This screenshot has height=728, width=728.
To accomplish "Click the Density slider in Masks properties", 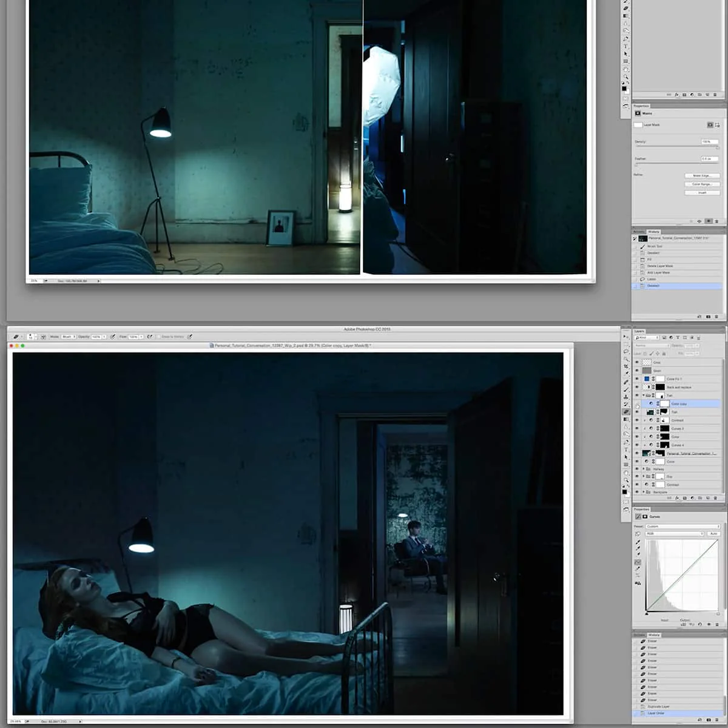I will point(677,146).
